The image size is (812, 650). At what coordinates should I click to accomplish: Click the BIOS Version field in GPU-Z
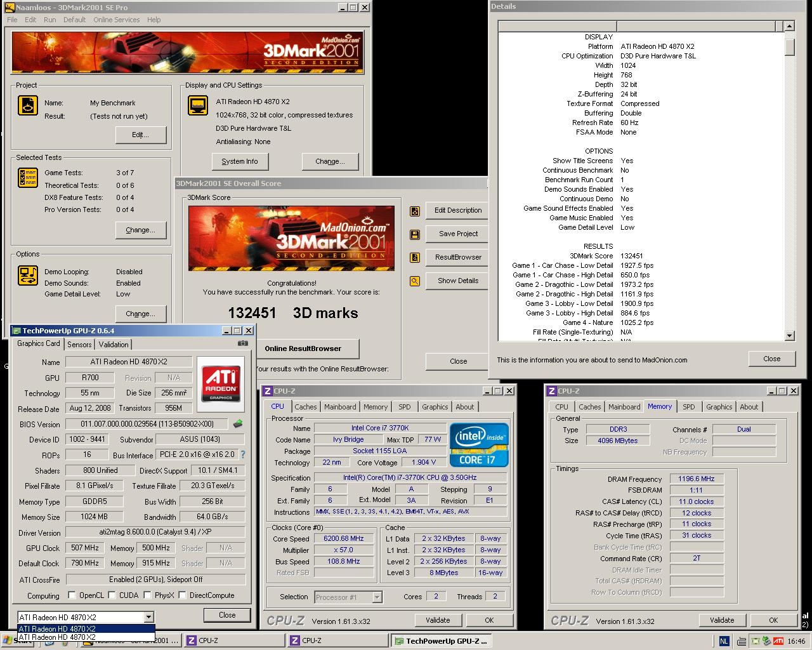[x=147, y=424]
